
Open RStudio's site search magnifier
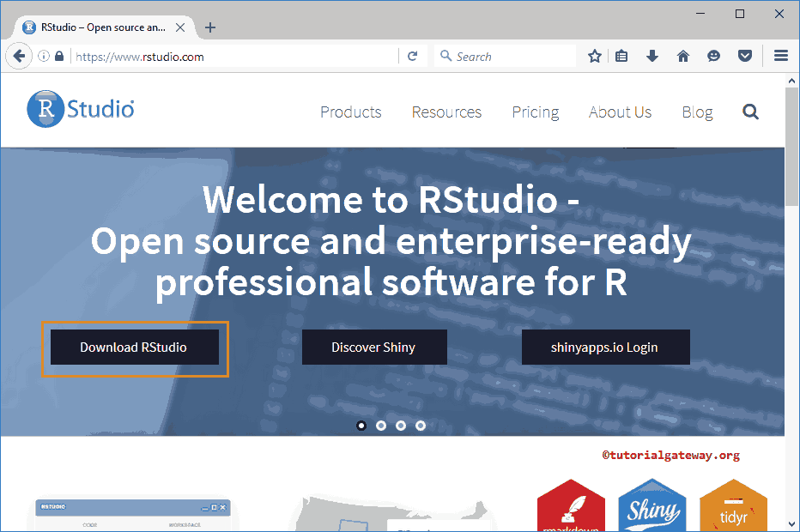[750, 112]
